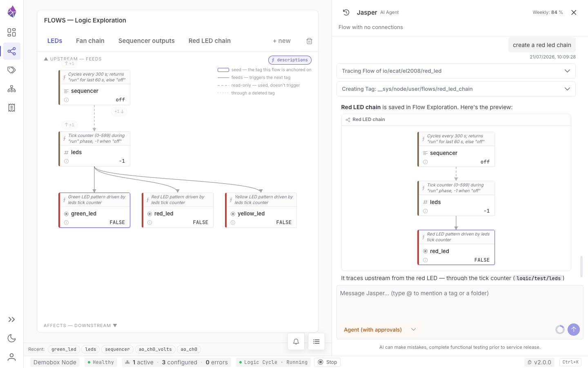
Task: Delete current flow with trash icon
Action: [x=310, y=41]
